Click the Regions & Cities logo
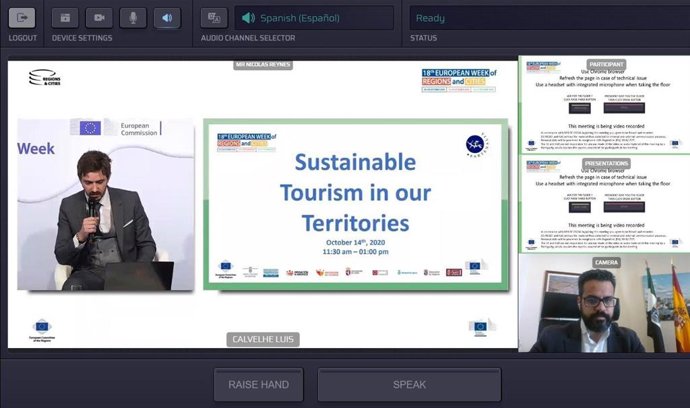This screenshot has width=690, height=408. click(44, 77)
